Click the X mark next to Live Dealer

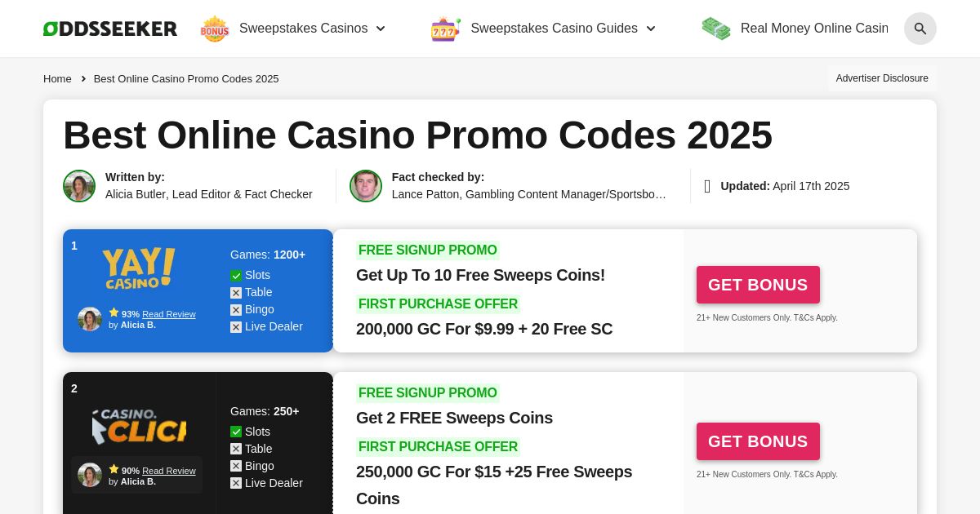point(236,326)
